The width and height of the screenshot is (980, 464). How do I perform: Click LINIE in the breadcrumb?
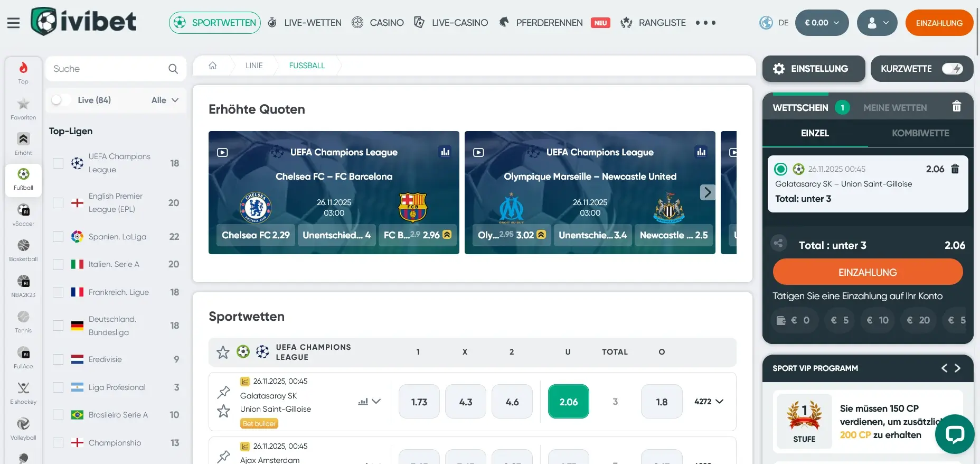(x=254, y=66)
